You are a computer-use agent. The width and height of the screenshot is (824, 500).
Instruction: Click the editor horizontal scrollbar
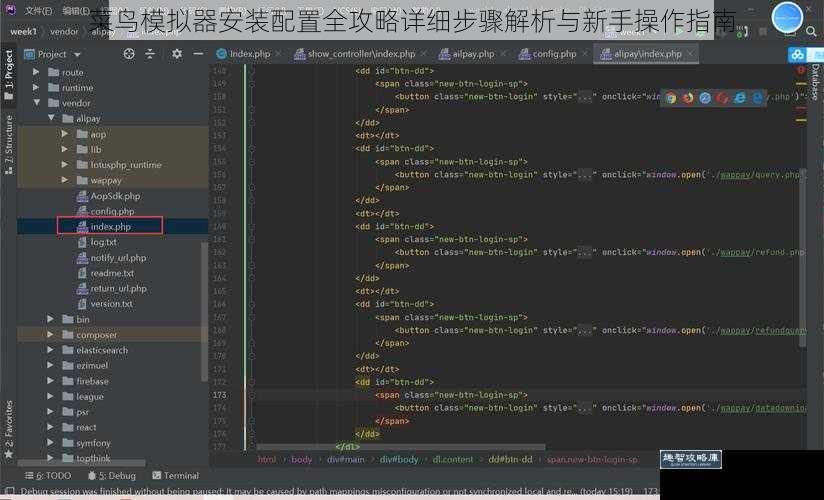point(400,447)
